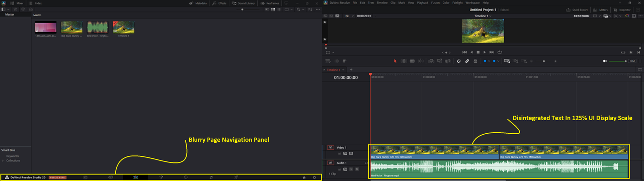The width and height of the screenshot is (644, 181).
Task: Toggle Linked Selection chain icon
Action: pyautogui.click(x=467, y=61)
